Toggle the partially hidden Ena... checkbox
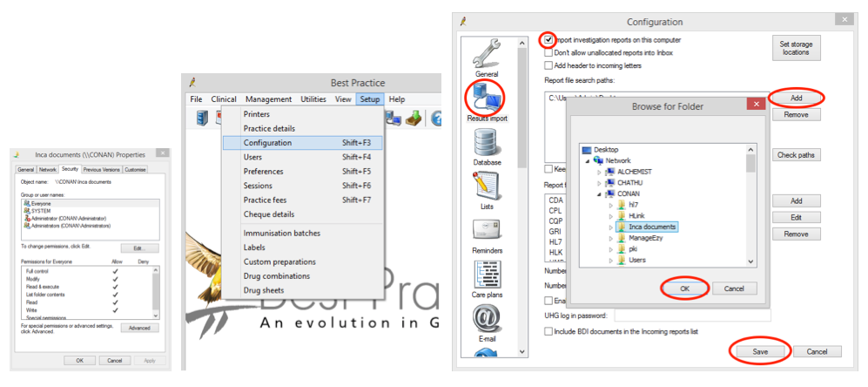The image size is (868, 387). [x=548, y=301]
